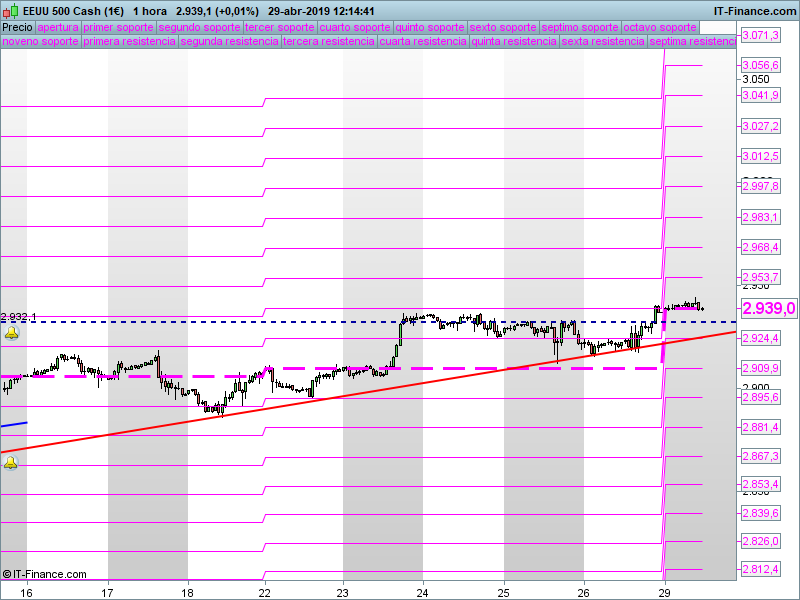Screen dimensions: 800x600
Task: Click the © IT-Finance.com copyright text
Action: [44, 574]
